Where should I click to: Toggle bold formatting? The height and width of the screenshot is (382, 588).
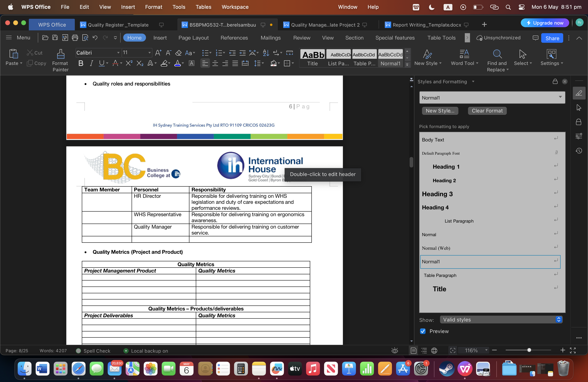pyautogui.click(x=81, y=63)
